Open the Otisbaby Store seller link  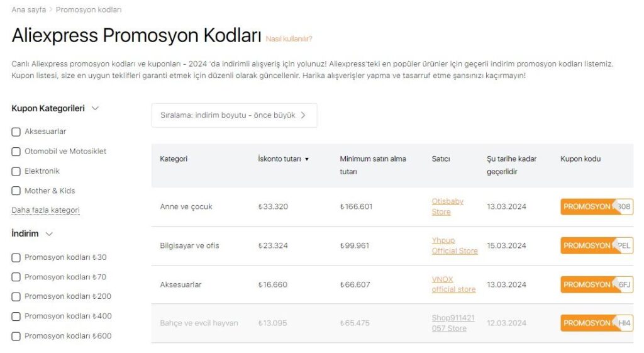point(447,207)
